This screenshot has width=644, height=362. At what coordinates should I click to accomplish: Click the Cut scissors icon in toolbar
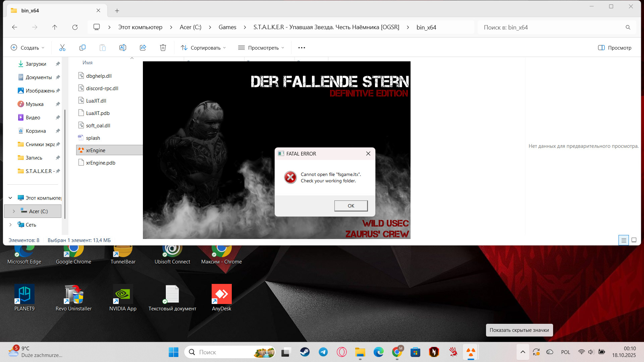[x=62, y=48]
